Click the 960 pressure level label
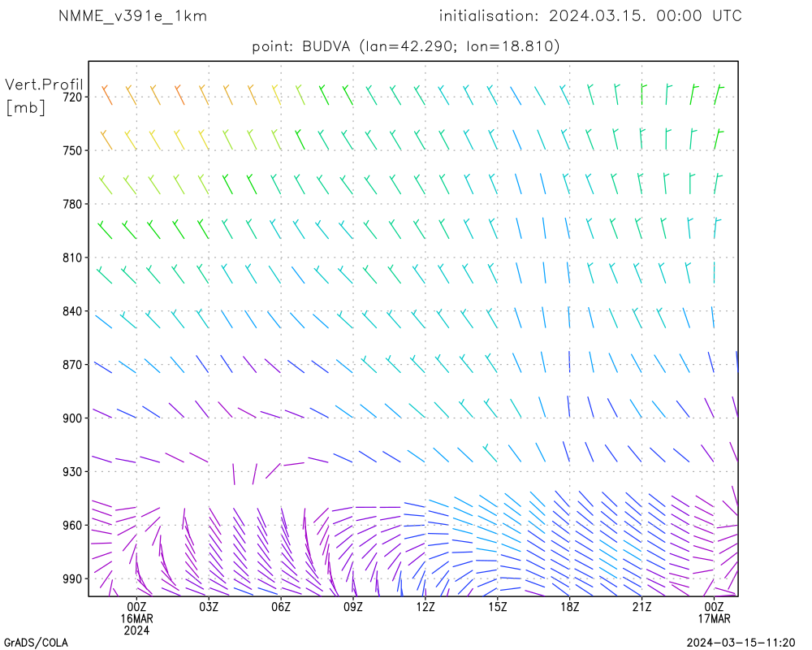The image size is (812, 650). pyautogui.click(x=72, y=526)
